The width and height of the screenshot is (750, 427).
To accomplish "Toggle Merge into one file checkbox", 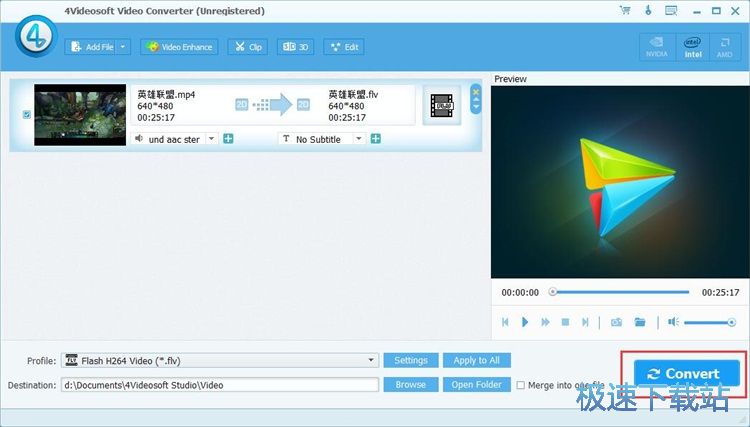I will pos(521,385).
